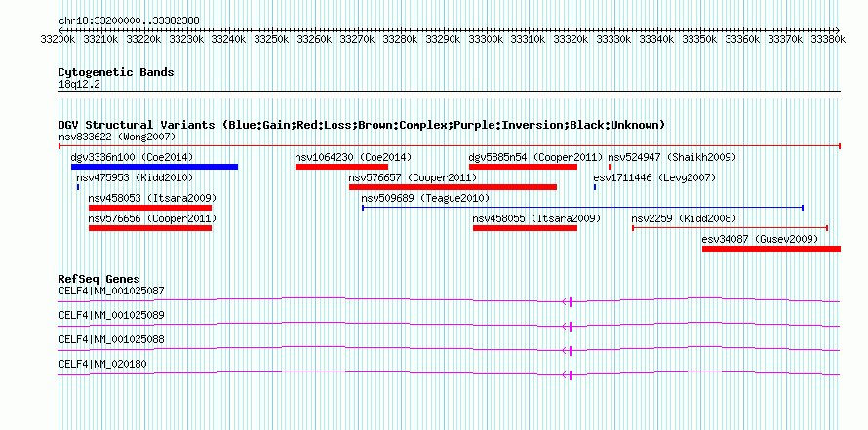
Task: Open the nsv576657 (Cooper2011) label
Action: pyautogui.click(x=413, y=177)
